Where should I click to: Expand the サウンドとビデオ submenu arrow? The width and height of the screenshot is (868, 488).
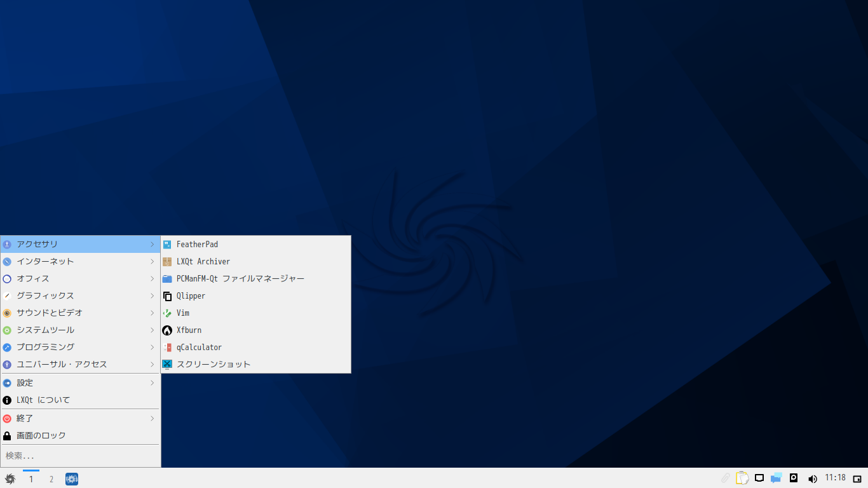(153, 313)
